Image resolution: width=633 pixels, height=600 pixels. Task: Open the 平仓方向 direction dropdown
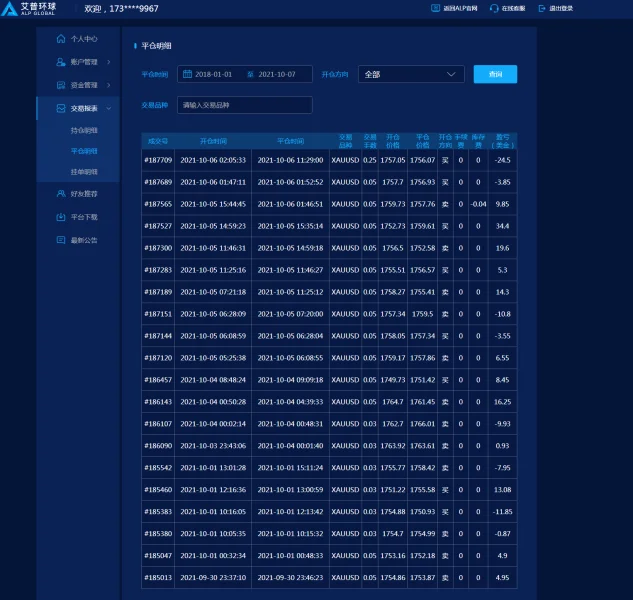(411, 74)
